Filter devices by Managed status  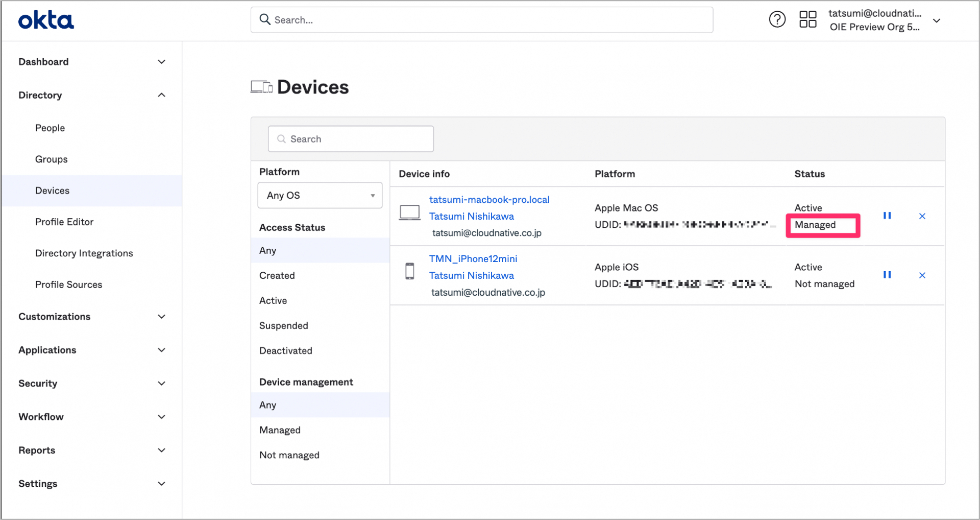tap(280, 430)
